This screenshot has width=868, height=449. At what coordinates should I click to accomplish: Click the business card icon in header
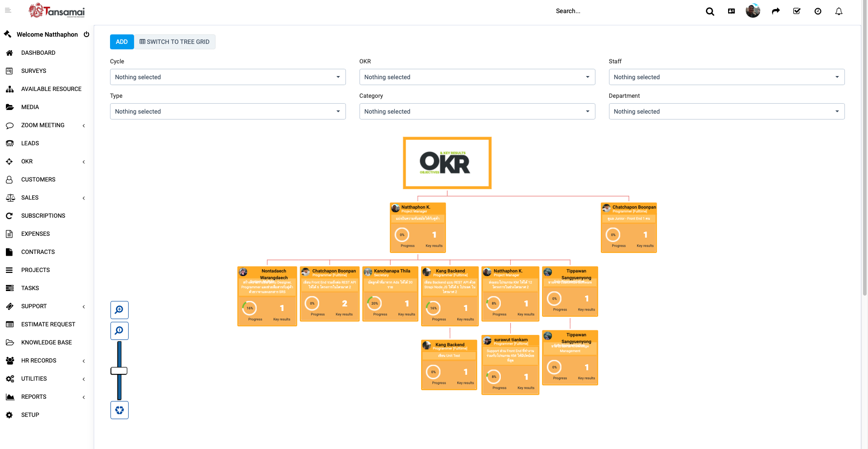tap(731, 11)
